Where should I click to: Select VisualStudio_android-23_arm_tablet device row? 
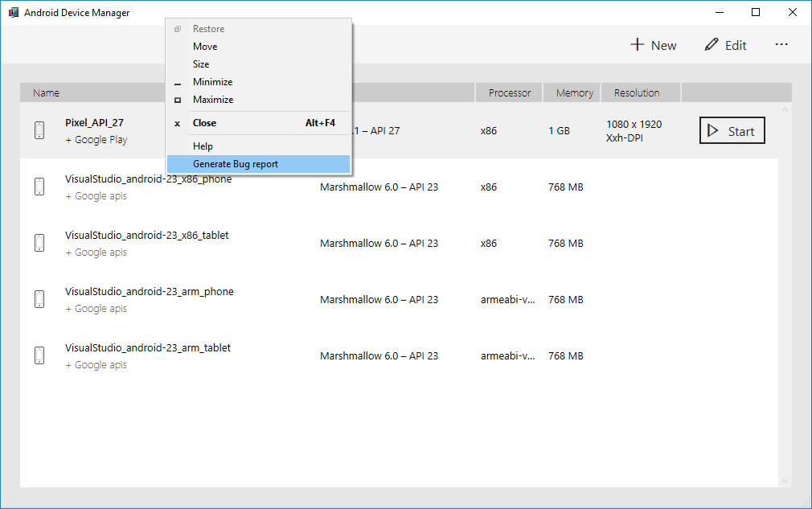point(399,355)
